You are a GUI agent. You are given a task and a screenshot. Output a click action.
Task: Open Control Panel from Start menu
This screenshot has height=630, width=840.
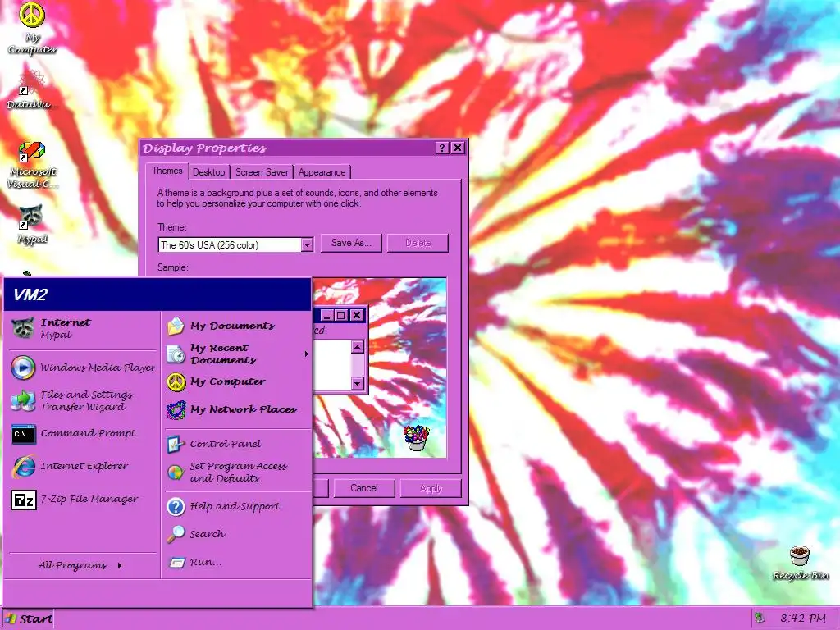click(235, 444)
